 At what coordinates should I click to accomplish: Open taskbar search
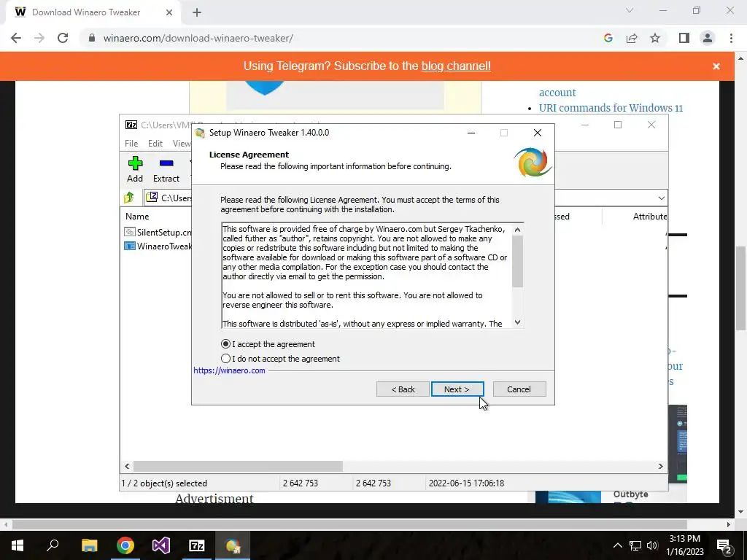click(53, 545)
